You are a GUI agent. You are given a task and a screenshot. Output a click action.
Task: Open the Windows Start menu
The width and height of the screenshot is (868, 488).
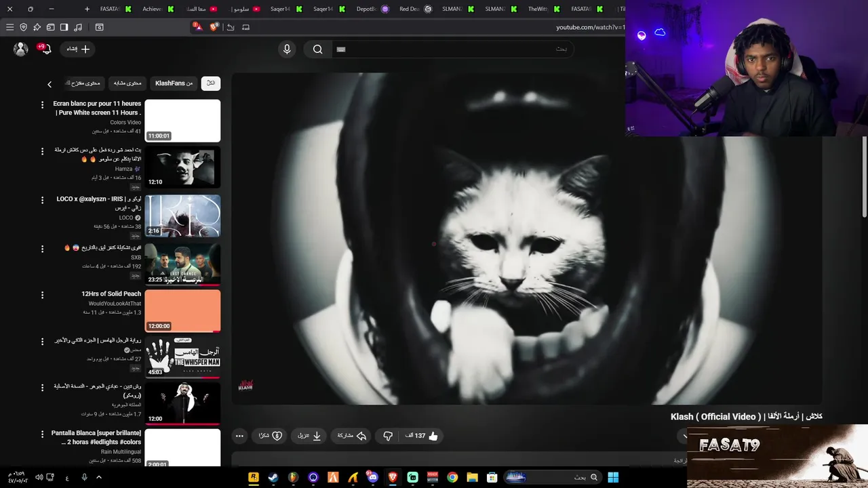coord(613,477)
